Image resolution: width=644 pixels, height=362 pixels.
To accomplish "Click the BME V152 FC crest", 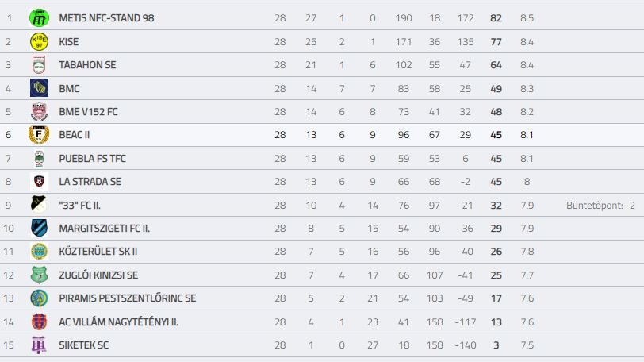I will coord(39,111).
